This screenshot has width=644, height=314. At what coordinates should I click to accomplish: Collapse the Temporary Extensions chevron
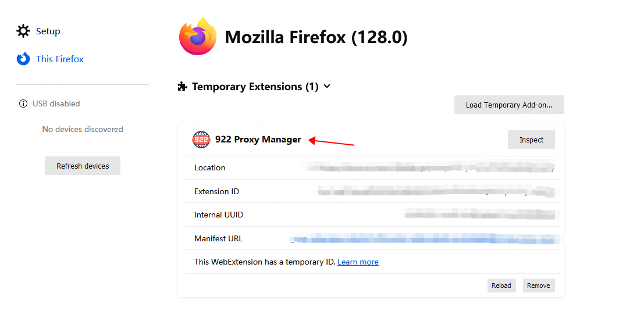point(327,87)
